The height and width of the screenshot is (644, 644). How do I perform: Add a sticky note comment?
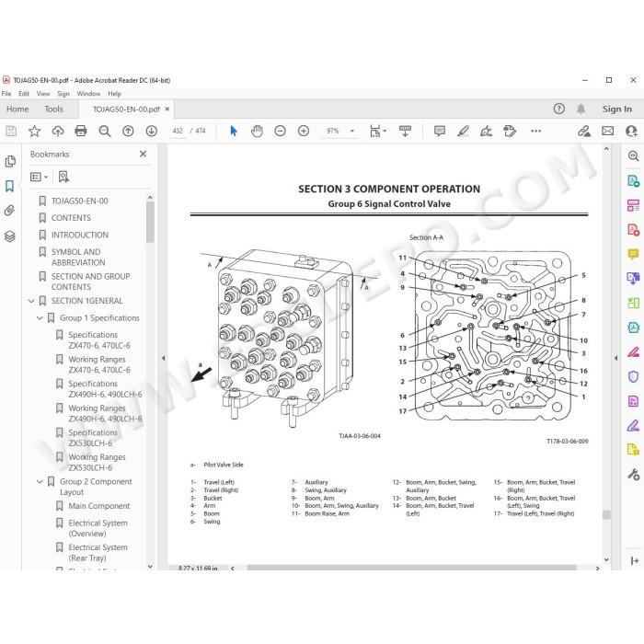[440, 131]
